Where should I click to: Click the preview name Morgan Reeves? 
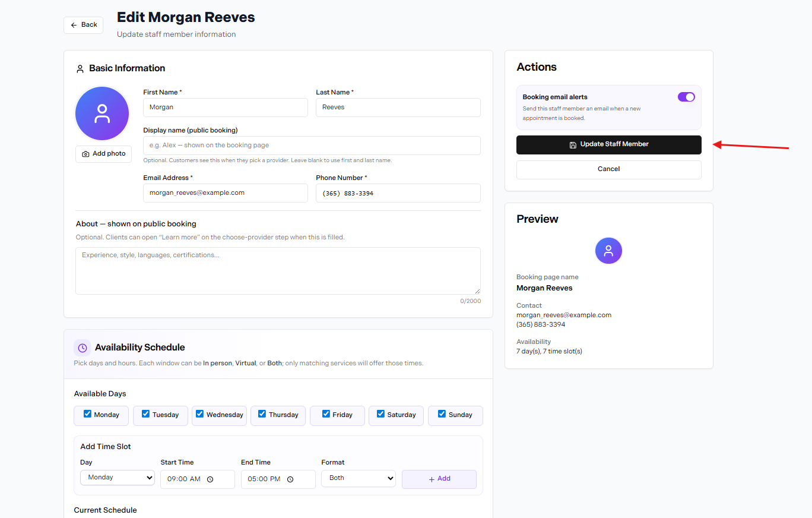coord(544,288)
